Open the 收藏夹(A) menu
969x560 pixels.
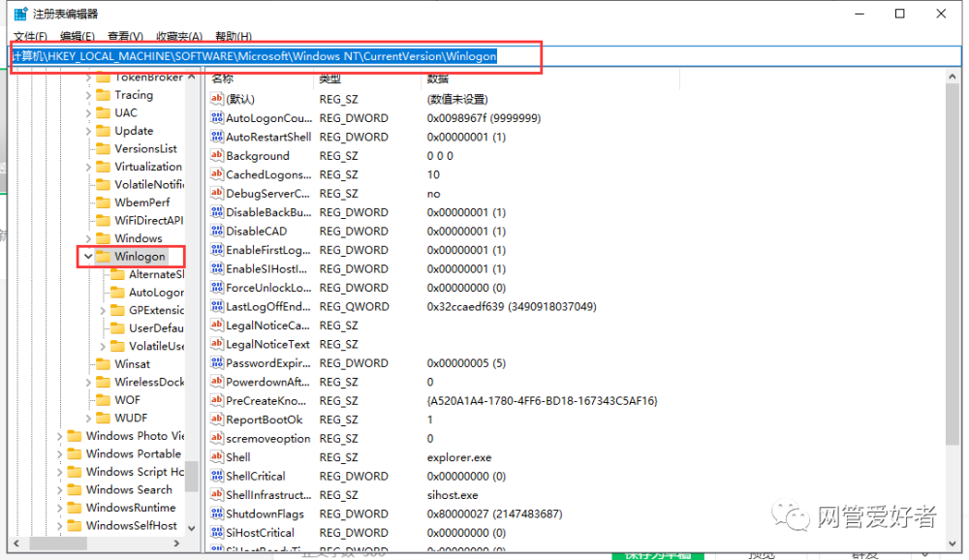coord(179,37)
